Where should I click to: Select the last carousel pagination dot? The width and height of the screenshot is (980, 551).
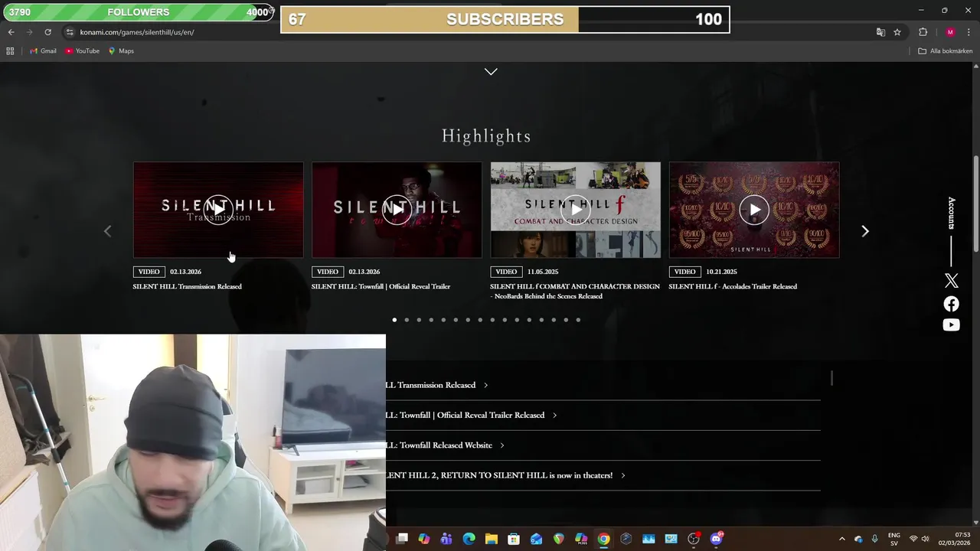(x=578, y=320)
